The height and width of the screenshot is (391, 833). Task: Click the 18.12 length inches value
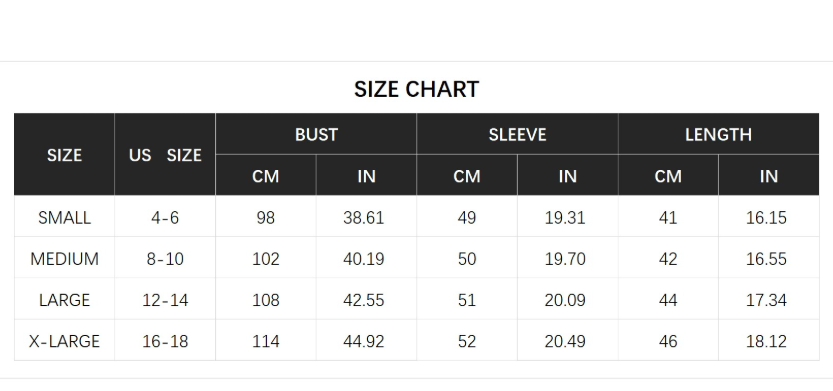(x=766, y=341)
